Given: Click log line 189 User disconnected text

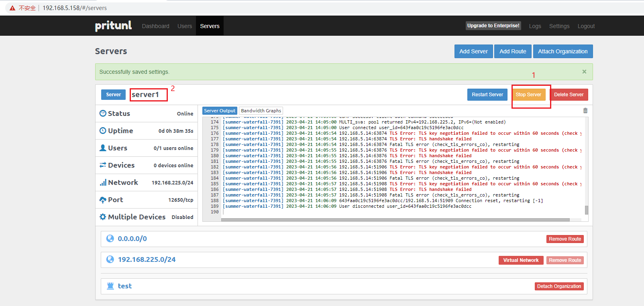Looking at the screenshot, I should [405, 206].
